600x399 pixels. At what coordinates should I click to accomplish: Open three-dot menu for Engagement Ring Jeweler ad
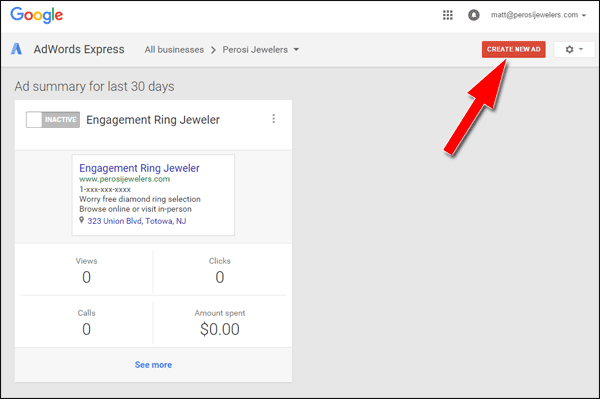coord(273,119)
